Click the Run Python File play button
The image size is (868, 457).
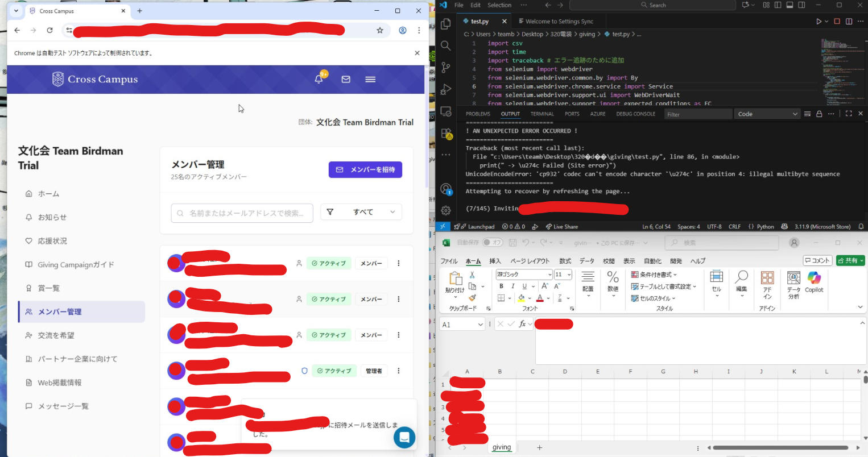[819, 22]
